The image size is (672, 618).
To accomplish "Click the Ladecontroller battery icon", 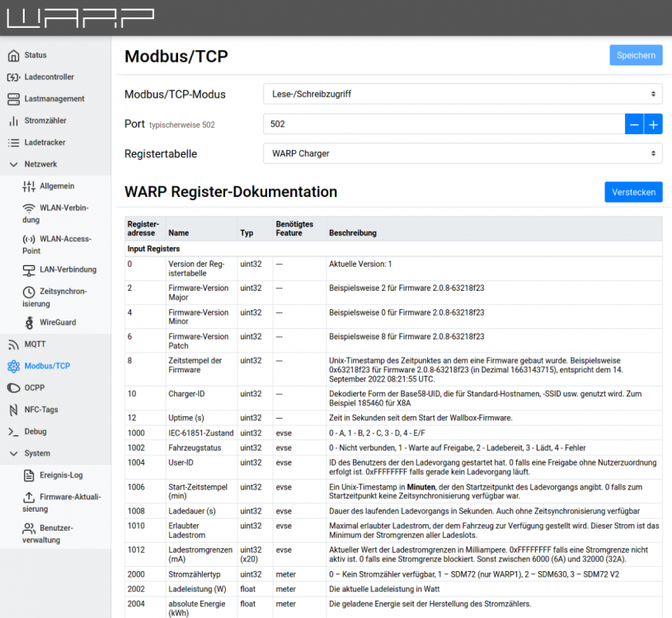I will pyautogui.click(x=13, y=77).
